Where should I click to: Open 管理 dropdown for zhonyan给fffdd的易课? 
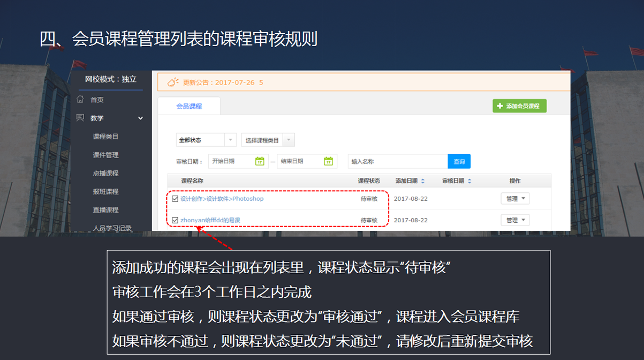pos(515,220)
